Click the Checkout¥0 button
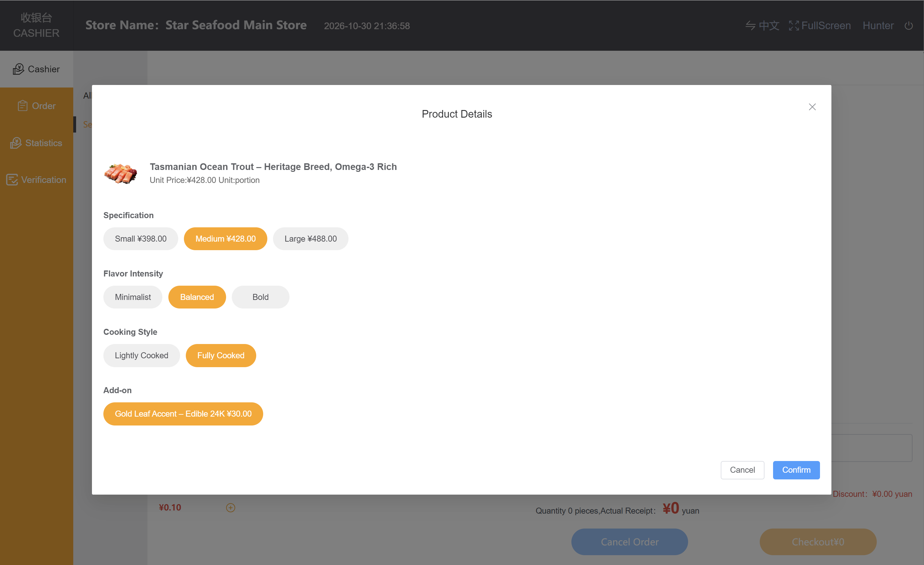This screenshot has height=565, width=924. click(x=818, y=542)
